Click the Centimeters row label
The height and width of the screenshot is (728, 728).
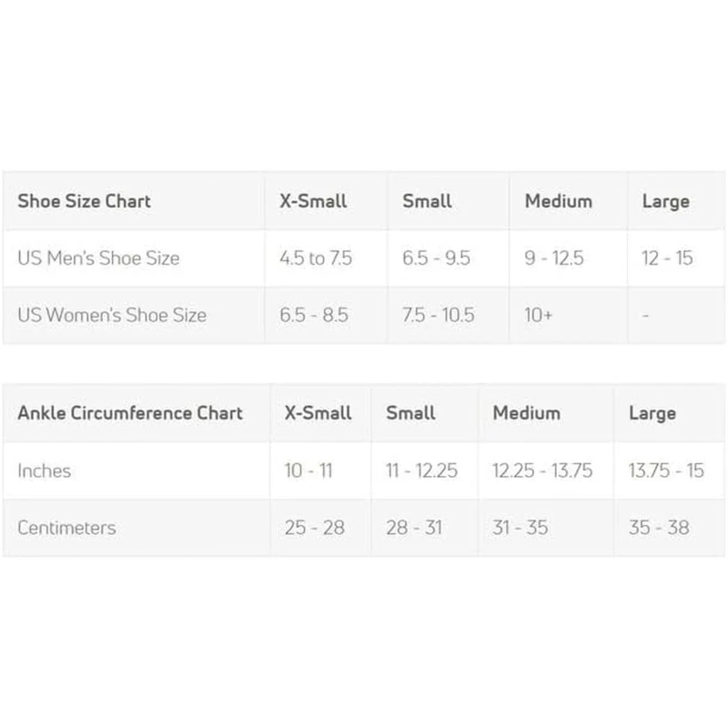(x=66, y=527)
